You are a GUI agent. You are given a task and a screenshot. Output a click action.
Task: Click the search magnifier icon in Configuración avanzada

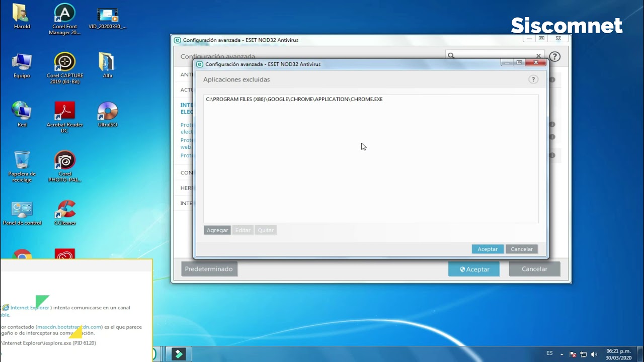451,56
